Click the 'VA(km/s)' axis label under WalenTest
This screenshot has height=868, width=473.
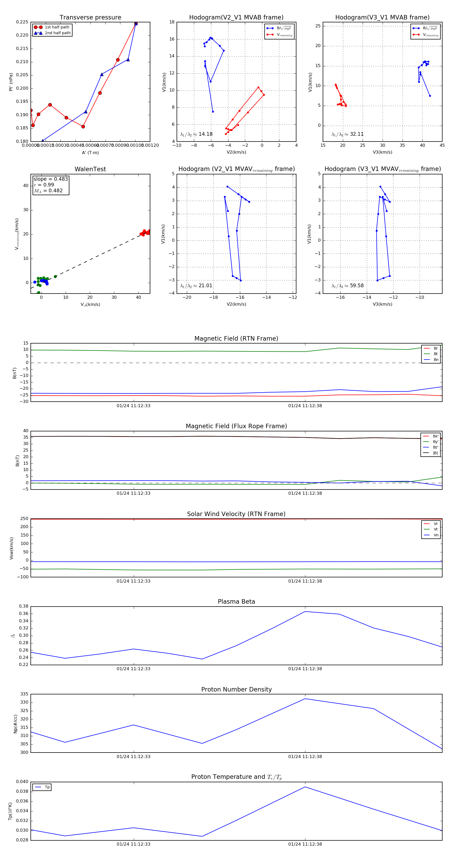coord(90,305)
